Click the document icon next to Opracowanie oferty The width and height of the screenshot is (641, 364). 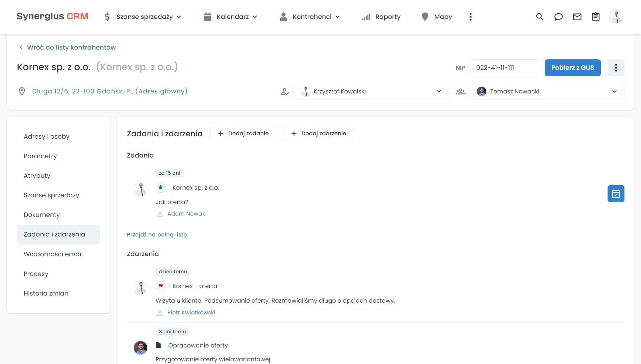[158, 345]
